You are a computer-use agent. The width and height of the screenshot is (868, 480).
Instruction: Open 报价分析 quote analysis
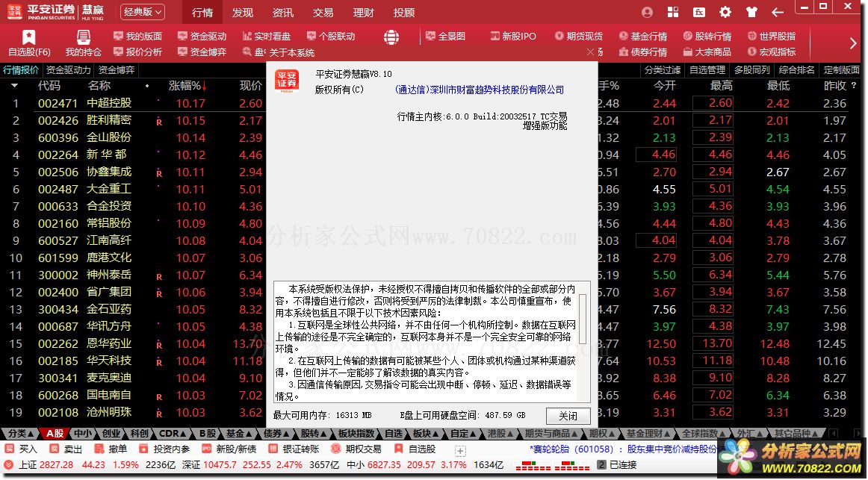[137, 52]
